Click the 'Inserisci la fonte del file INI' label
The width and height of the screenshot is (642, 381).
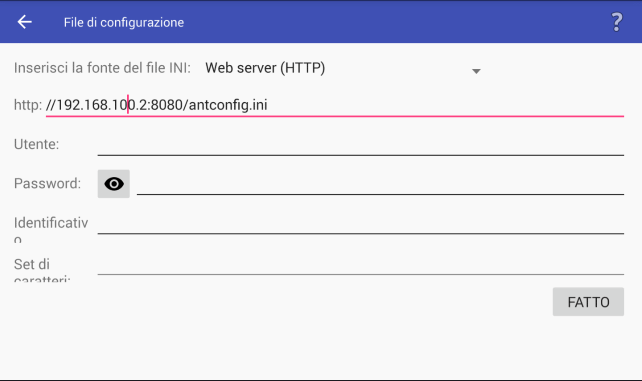(102, 68)
